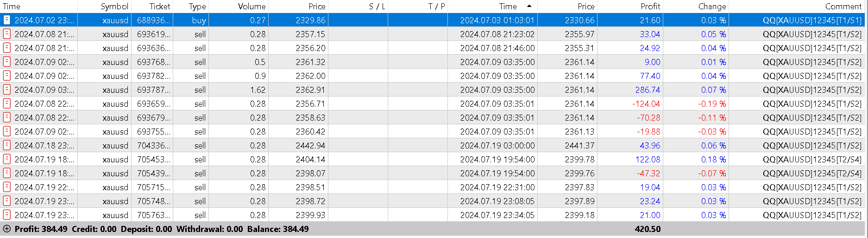
Task: Sort trades by the Symbol column header
Action: click(114, 6)
